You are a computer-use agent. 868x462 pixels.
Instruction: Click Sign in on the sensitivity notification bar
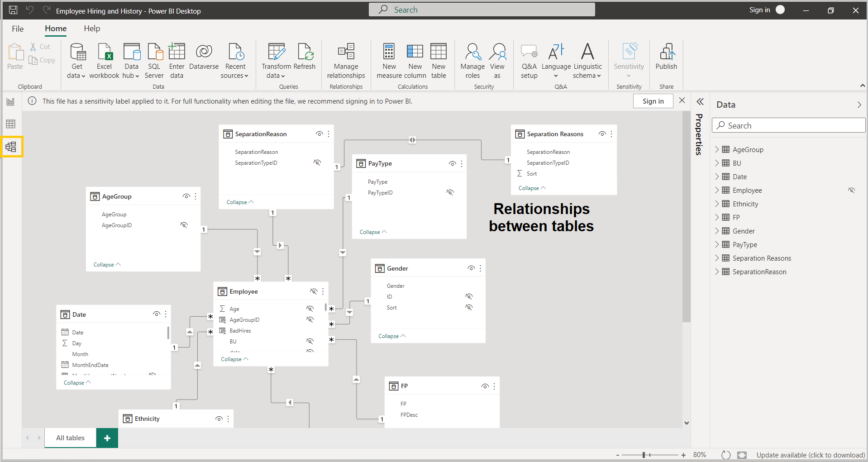(x=653, y=101)
